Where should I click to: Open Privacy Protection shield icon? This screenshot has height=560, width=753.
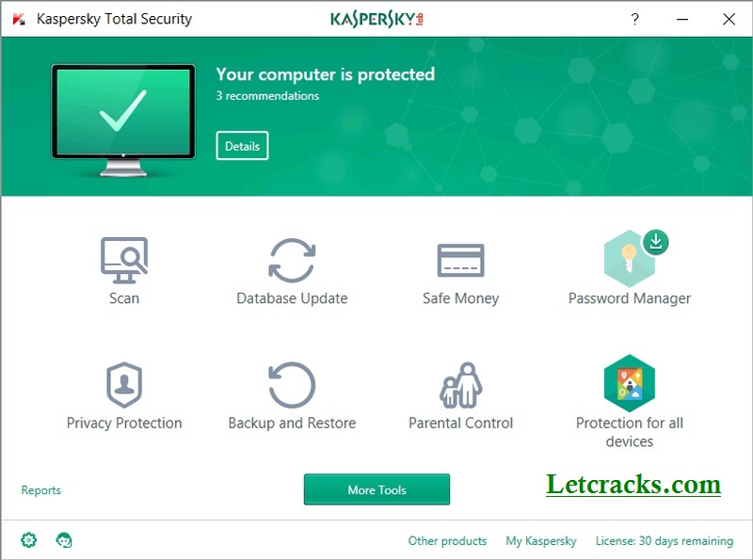tap(124, 385)
